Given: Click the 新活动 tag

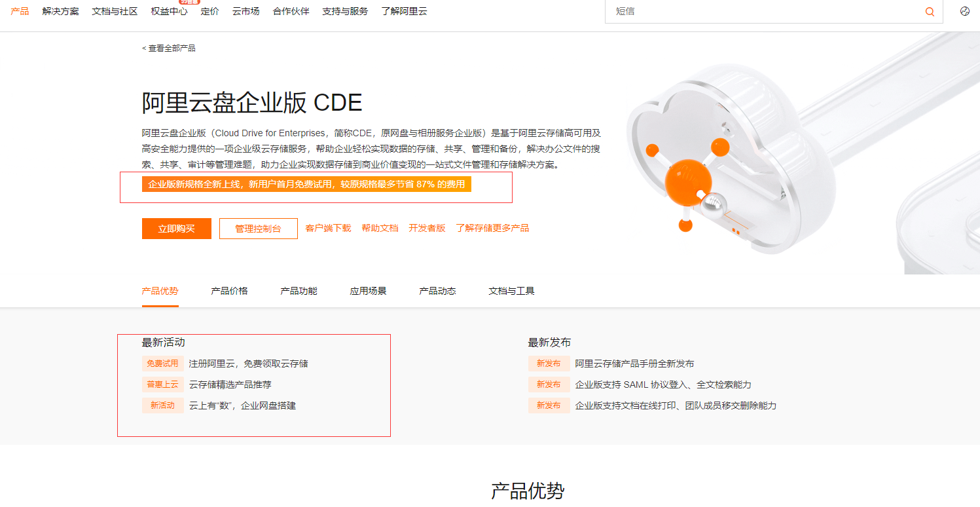Looking at the screenshot, I should coord(162,405).
